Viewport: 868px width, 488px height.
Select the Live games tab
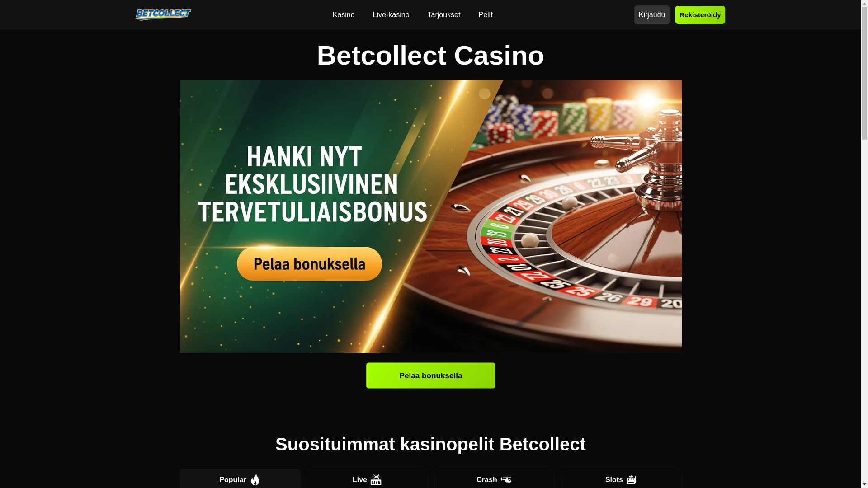tap(367, 479)
